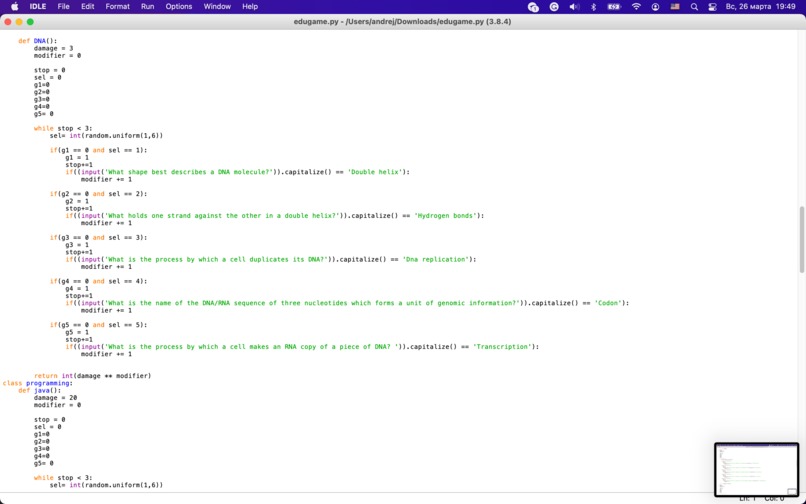Click the 'damage = 3' line
The image size is (806, 504).
click(53, 48)
